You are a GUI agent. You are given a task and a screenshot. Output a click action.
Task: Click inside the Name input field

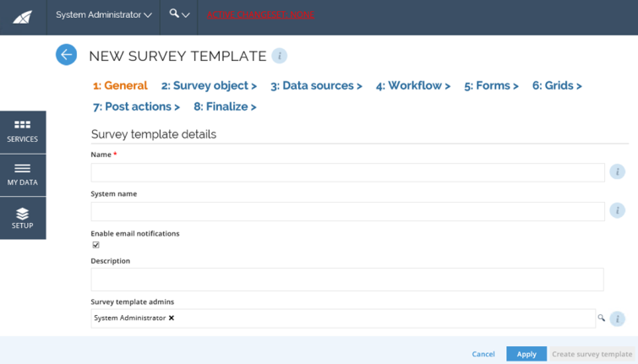tap(348, 172)
